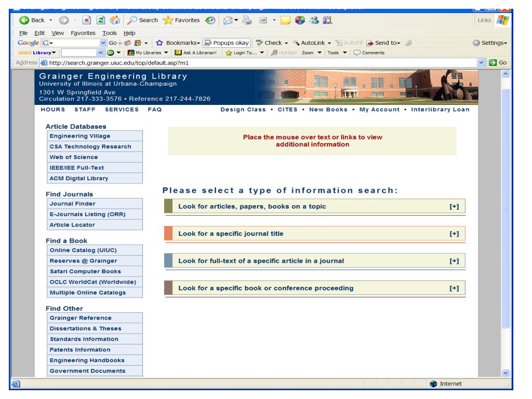Viewport: 532px width, 399px height.
Task: Click the green GO button on UIUC toolbar
Action: pyautogui.click(x=110, y=52)
